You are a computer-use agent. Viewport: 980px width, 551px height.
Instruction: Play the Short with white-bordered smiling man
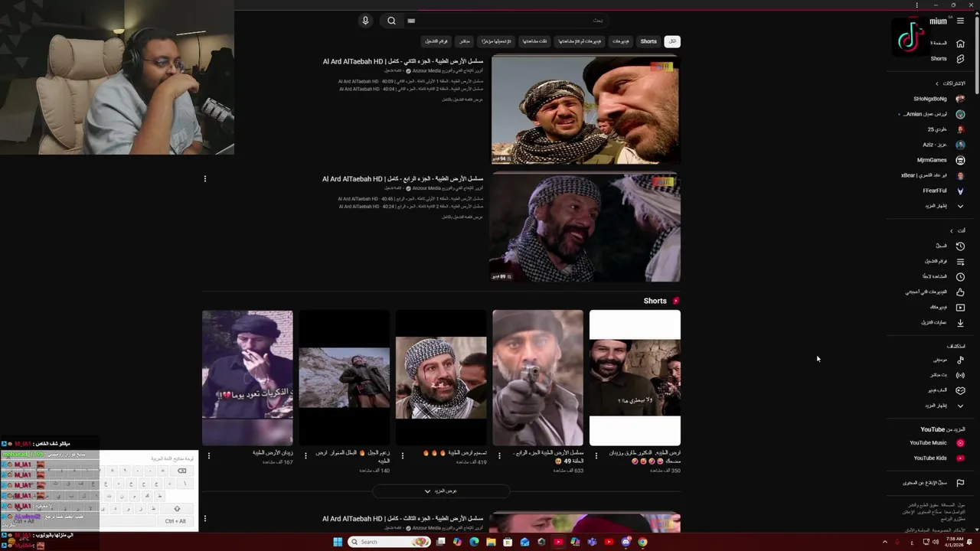635,377
